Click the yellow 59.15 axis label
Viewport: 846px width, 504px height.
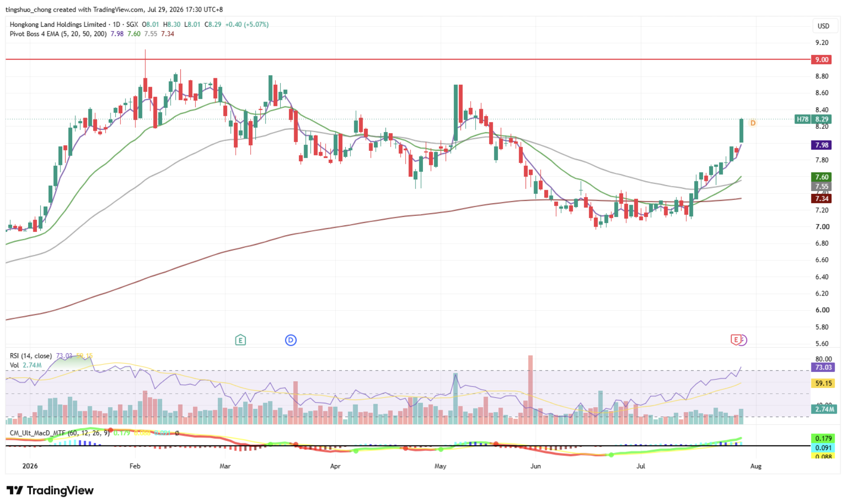823,383
